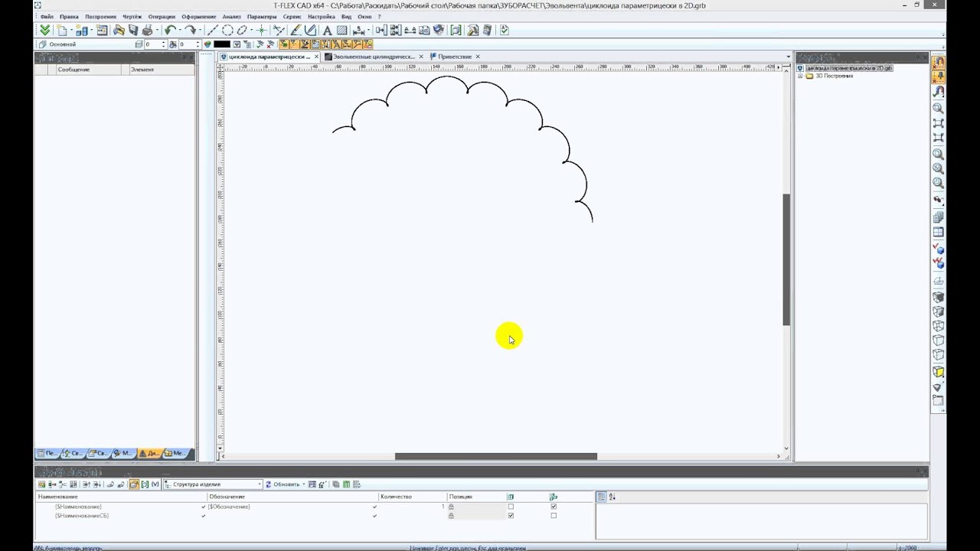Sort by Наименование column header
The image size is (980, 551).
[x=122, y=497]
